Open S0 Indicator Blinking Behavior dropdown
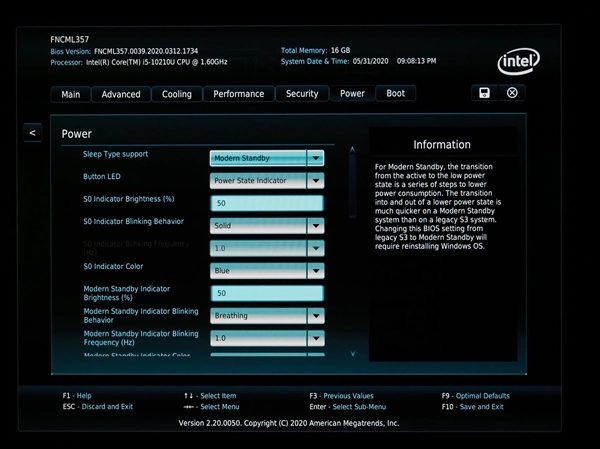 [x=267, y=226]
